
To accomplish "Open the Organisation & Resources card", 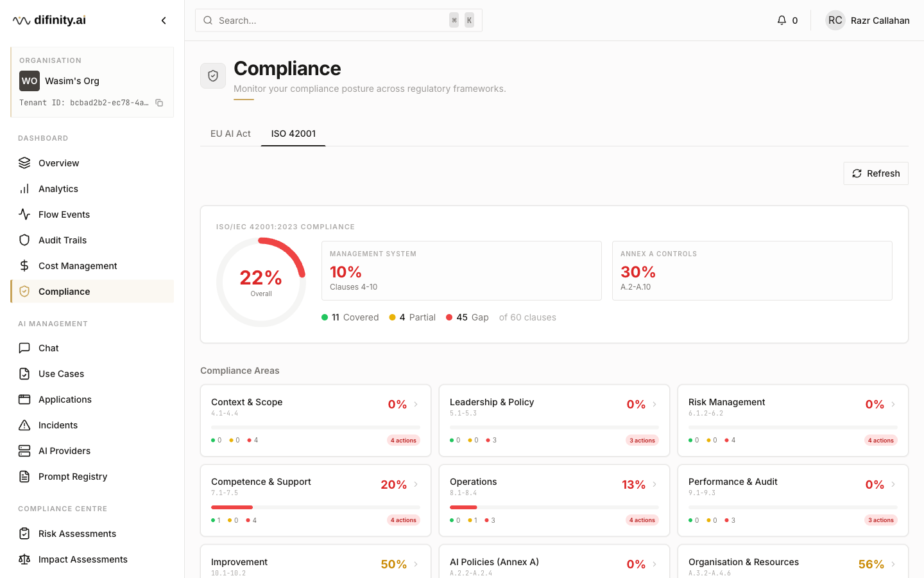I will tap(793, 562).
